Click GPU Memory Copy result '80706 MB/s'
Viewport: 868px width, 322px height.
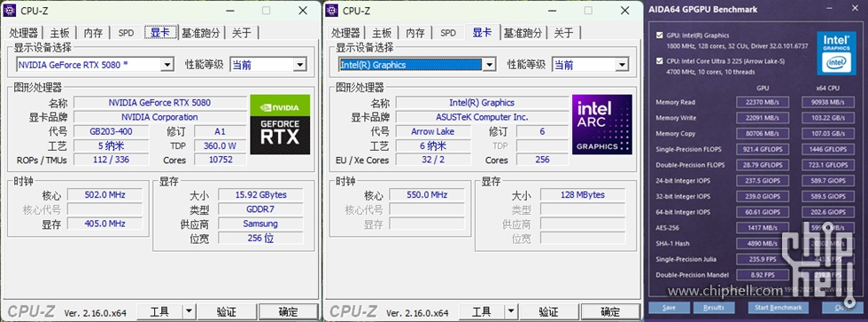coord(763,134)
